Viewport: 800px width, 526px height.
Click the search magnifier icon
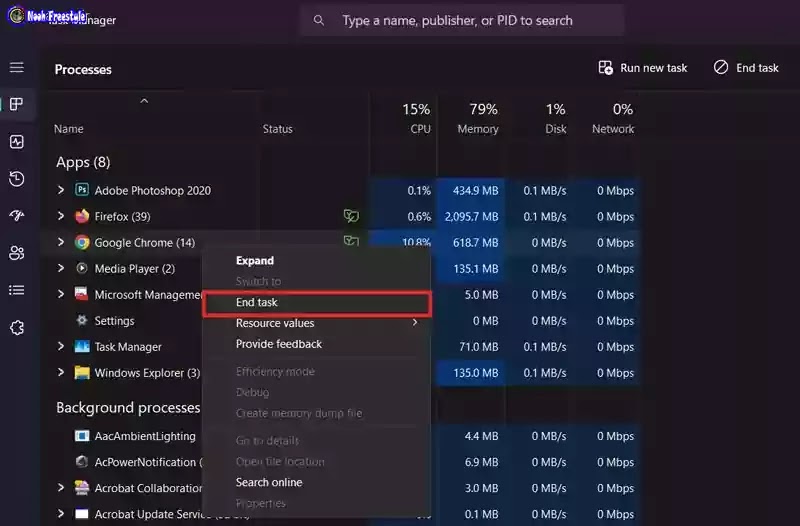tap(319, 20)
